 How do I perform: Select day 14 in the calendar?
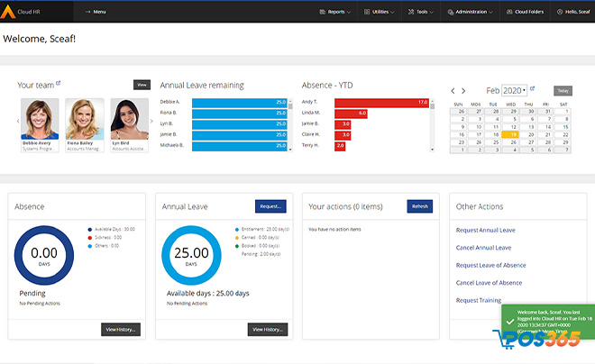tap(545, 127)
